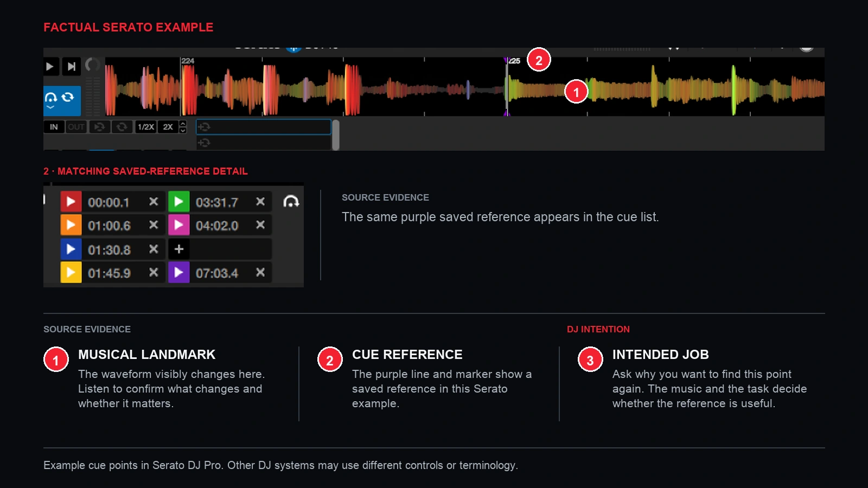Delete the 01:45.9 cue point
Viewport: 868px width, 488px height.
[154, 272]
